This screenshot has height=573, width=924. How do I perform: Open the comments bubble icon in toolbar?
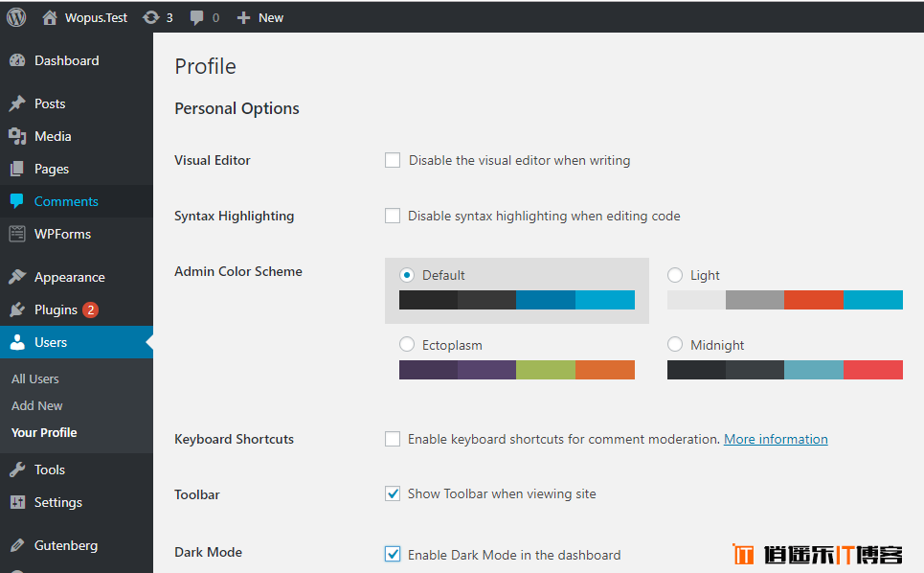coord(197,18)
